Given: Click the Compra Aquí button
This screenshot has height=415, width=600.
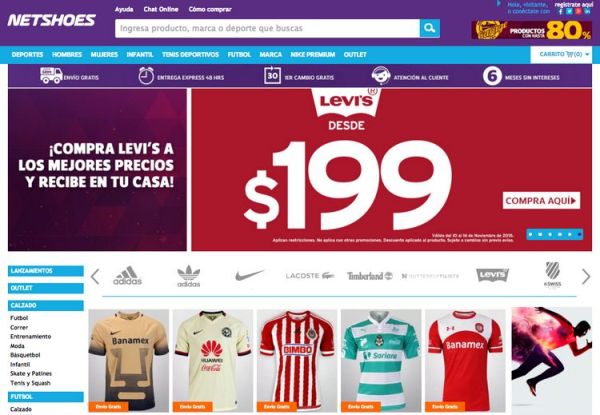Looking at the screenshot, I should (x=541, y=200).
